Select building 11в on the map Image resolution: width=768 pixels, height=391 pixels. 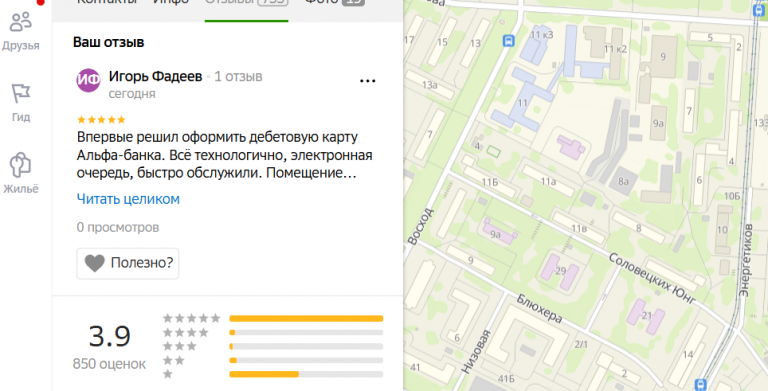coord(579,228)
